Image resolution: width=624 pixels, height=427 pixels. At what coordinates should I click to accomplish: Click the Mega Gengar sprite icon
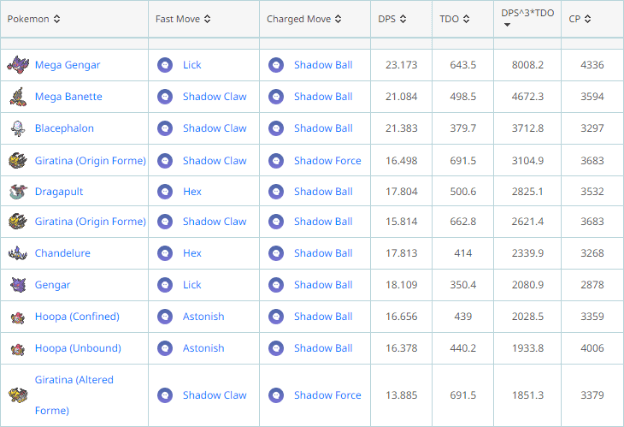point(18,65)
